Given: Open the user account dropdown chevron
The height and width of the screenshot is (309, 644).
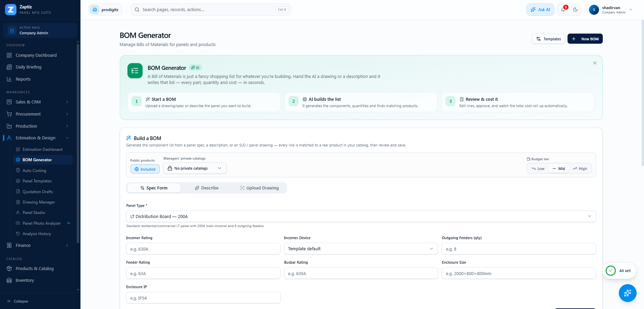Looking at the screenshot, I should (631, 10).
